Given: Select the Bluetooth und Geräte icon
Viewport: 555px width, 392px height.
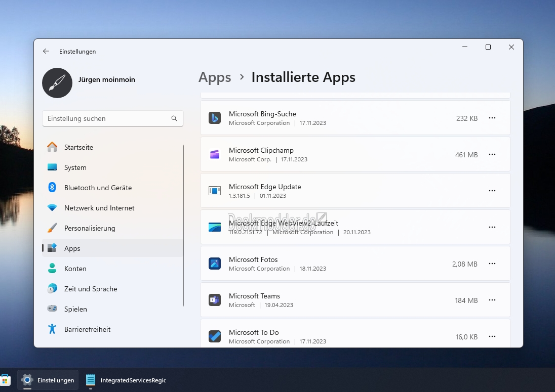Looking at the screenshot, I should [x=52, y=187].
